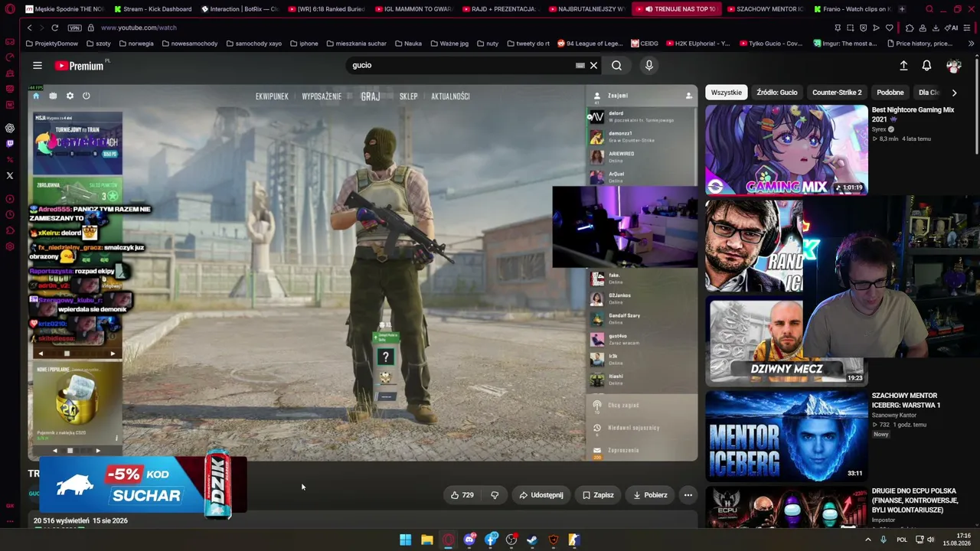Clear the search box with the X
This screenshot has height=551, width=980.
click(593, 66)
